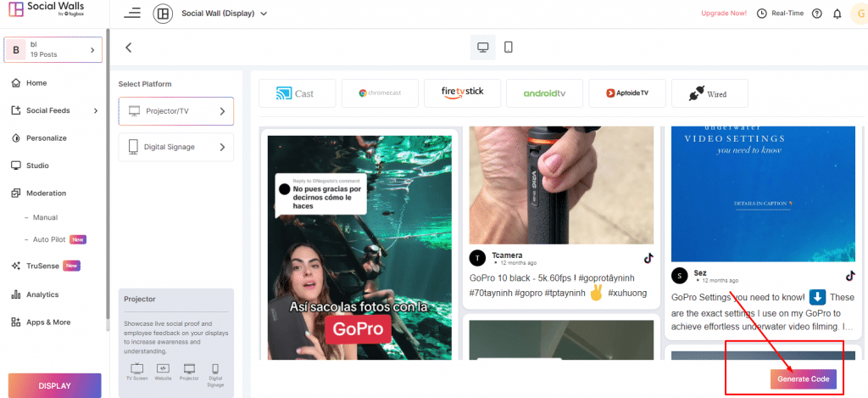Click the TikTok icon on Tcamera post
Image resolution: width=868 pixels, height=398 pixels.
point(648,258)
